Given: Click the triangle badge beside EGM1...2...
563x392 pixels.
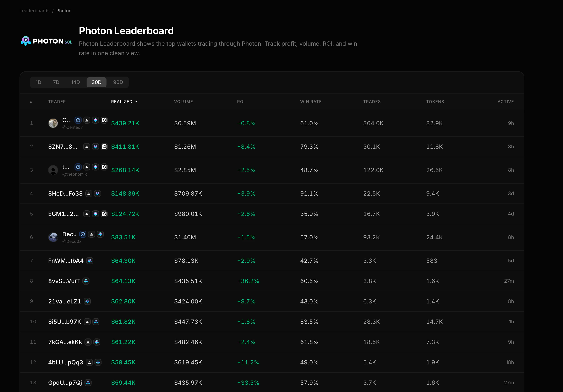Looking at the screenshot, I should [87, 214].
